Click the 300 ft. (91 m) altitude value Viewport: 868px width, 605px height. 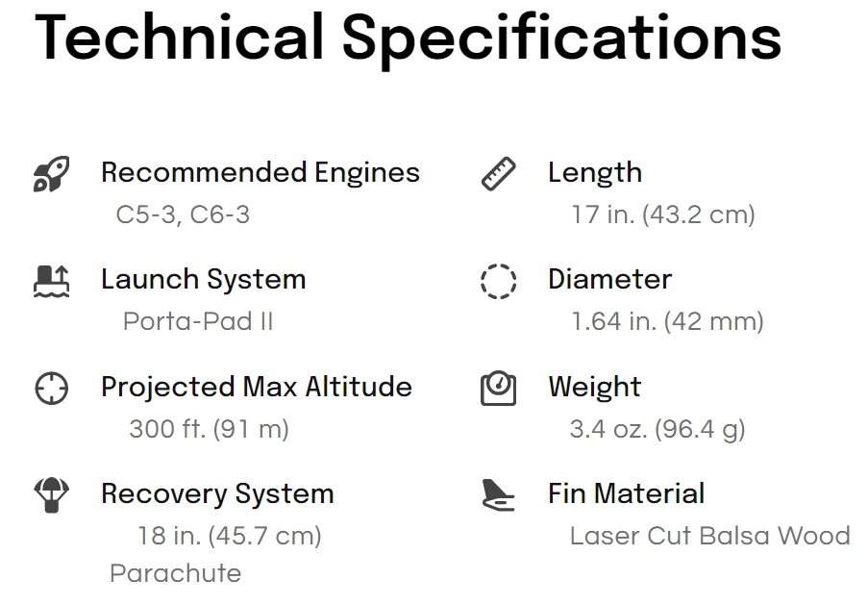(x=209, y=429)
